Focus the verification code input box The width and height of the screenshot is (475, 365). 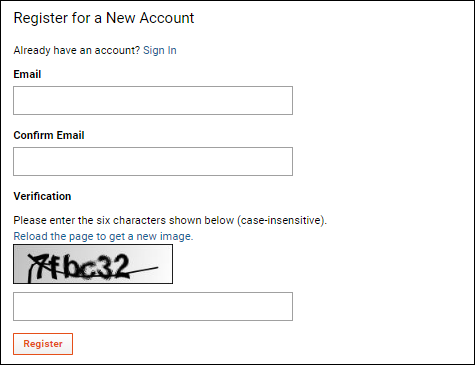click(x=153, y=306)
